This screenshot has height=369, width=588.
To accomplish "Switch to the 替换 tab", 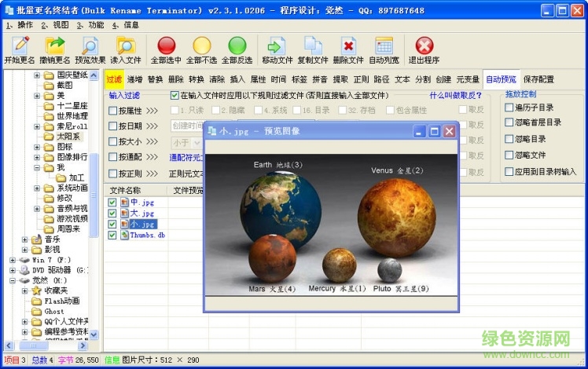I will (156, 79).
